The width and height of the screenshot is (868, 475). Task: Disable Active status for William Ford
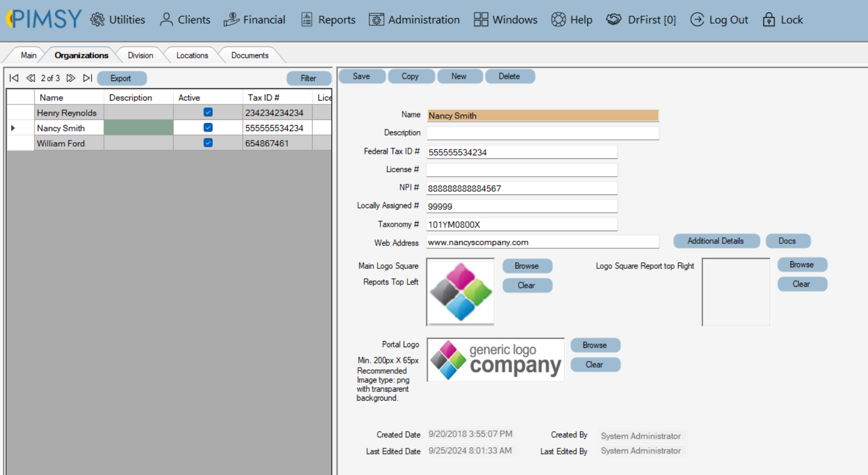coord(208,143)
